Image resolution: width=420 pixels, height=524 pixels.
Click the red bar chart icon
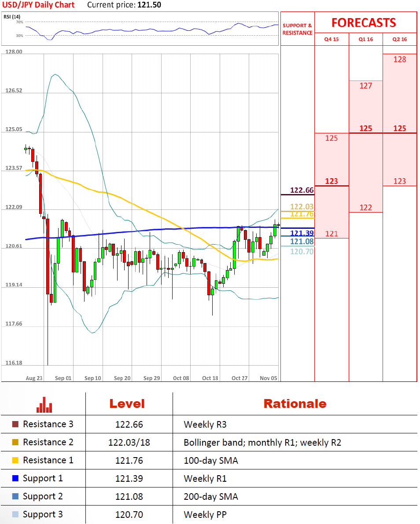tap(44, 405)
